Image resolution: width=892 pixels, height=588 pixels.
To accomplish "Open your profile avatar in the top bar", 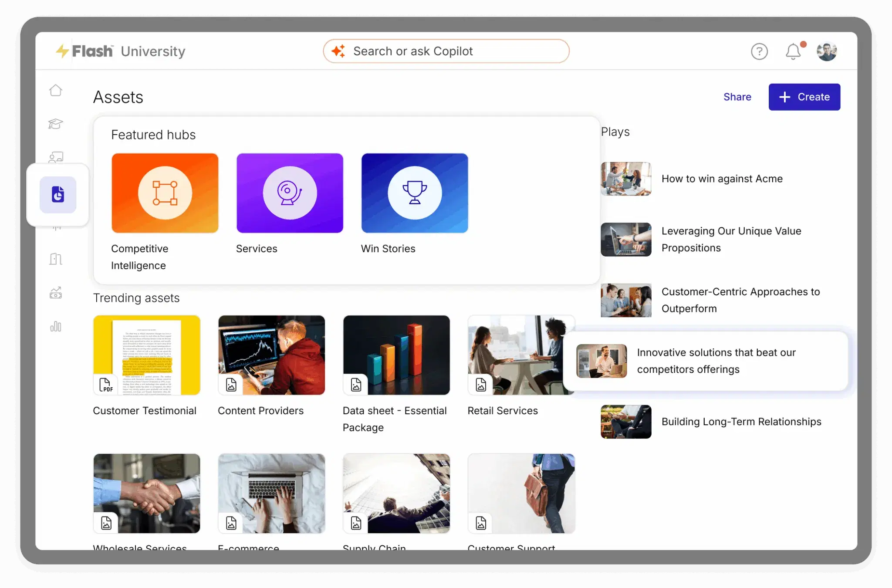I will 826,51.
